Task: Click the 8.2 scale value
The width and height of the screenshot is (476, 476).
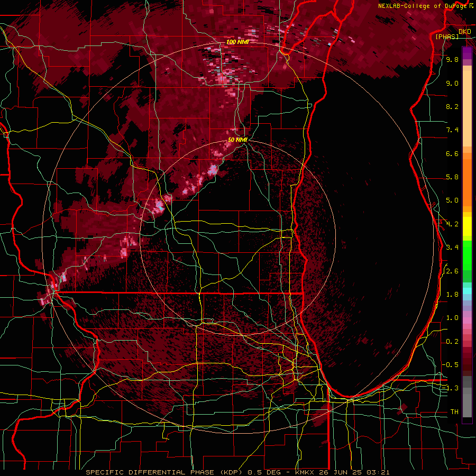Action: (452, 106)
